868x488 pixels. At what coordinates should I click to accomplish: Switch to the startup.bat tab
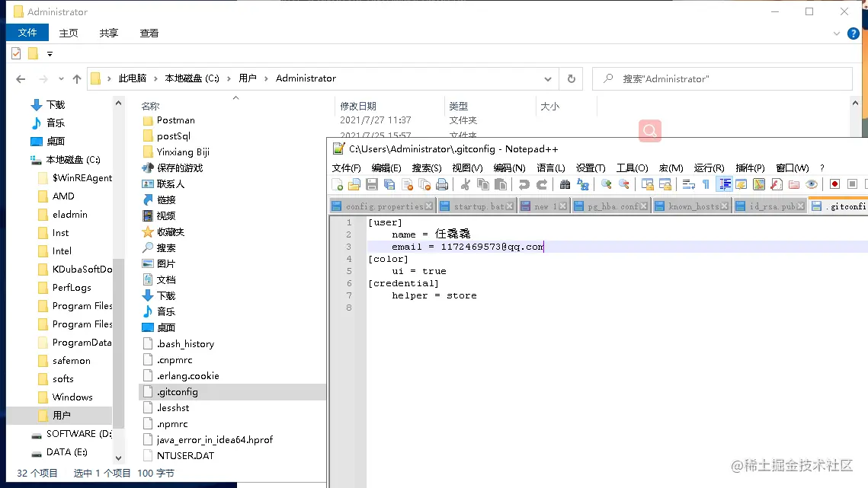pos(477,206)
